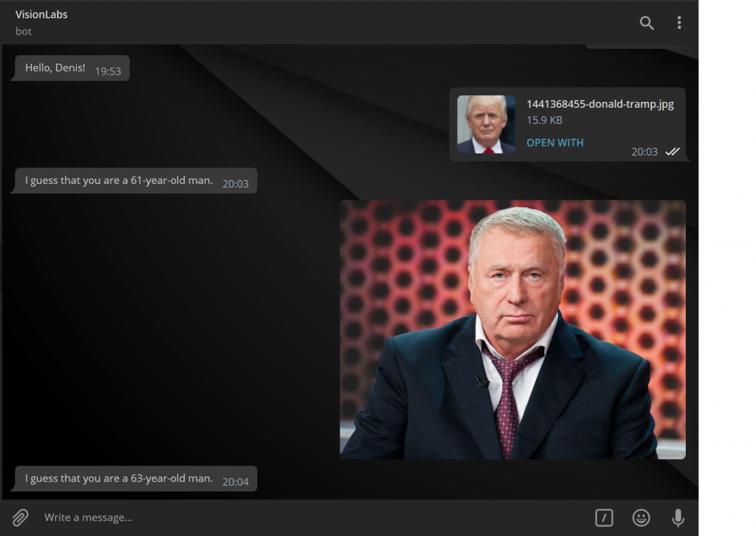Click the 20:04 timestamp on the last message
Viewport: 756px width, 536px height.
pyautogui.click(x=236, y=482)
